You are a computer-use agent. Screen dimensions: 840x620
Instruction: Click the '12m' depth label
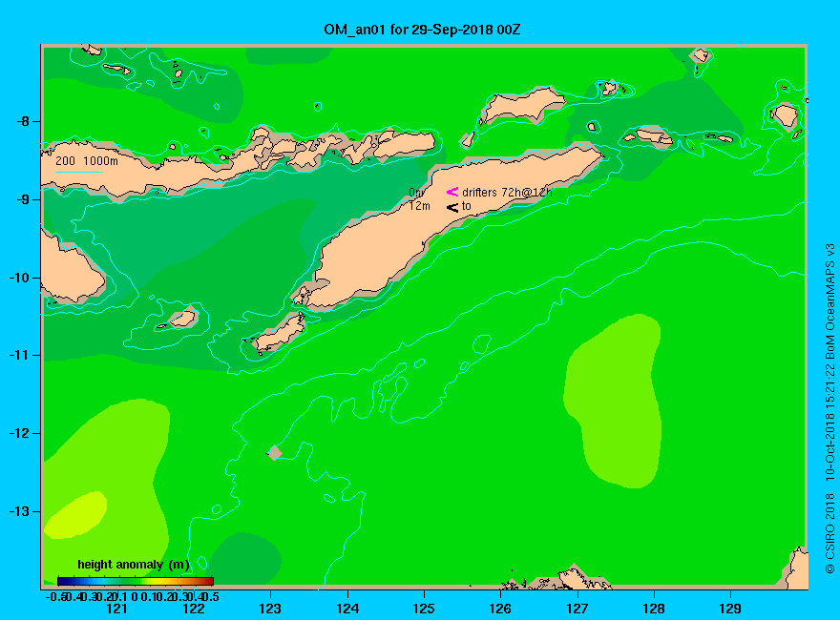[x=419, y=206]
